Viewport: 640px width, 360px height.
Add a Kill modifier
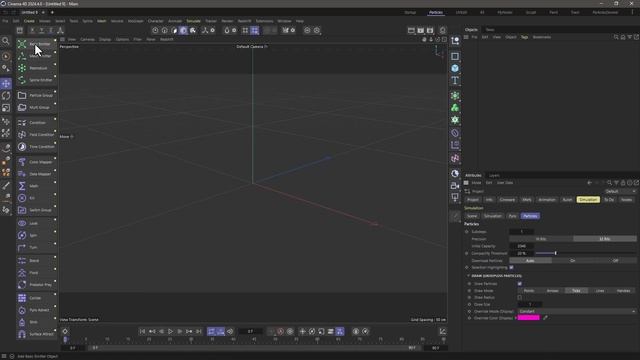[x=36, y=198]
